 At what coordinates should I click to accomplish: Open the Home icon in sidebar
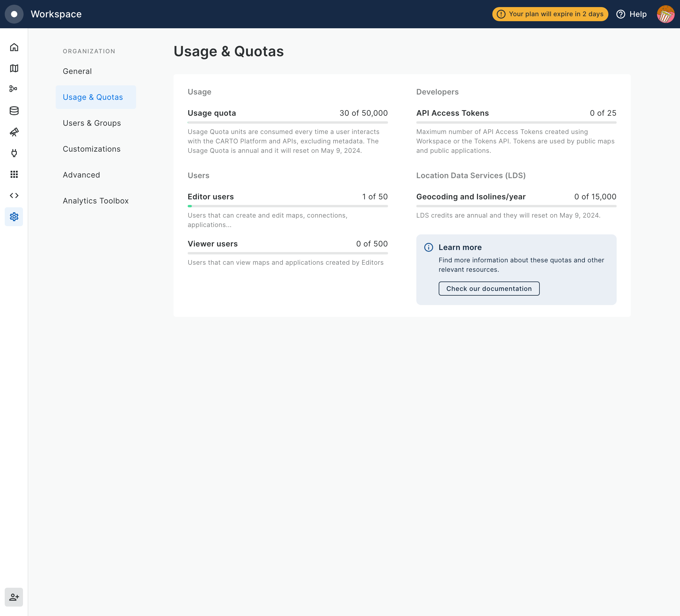pyautogui.click(x=14, y=47)
